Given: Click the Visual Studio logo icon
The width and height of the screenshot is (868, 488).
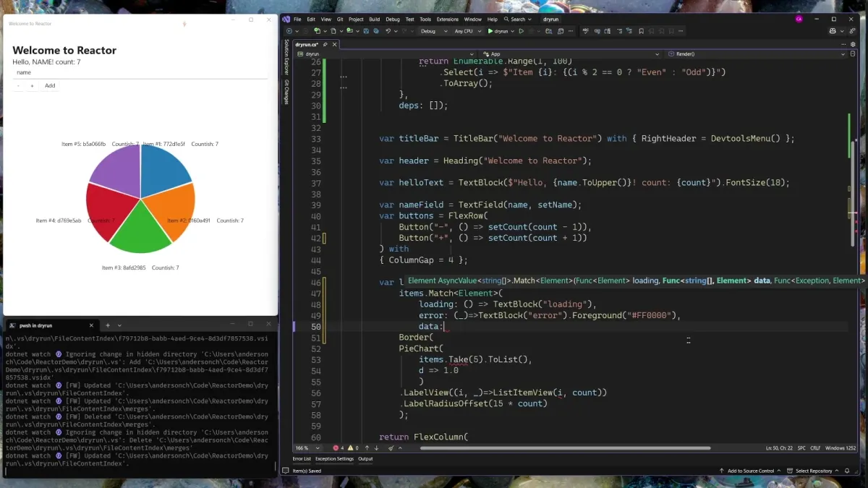Looking at the screenshot, I should pos(286,19).
